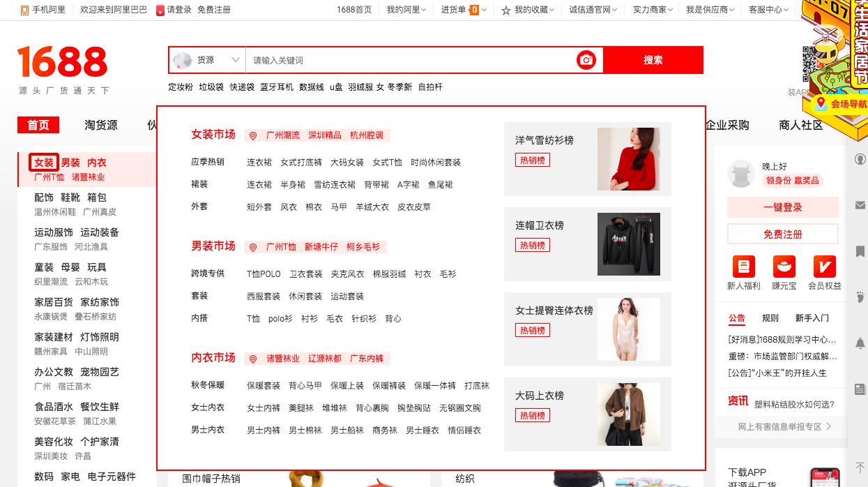Click the 雪纺连衣裙 link under 裙装
This screenshot has width=868, height=487.
pyautogui.click(x=335, y=185)
